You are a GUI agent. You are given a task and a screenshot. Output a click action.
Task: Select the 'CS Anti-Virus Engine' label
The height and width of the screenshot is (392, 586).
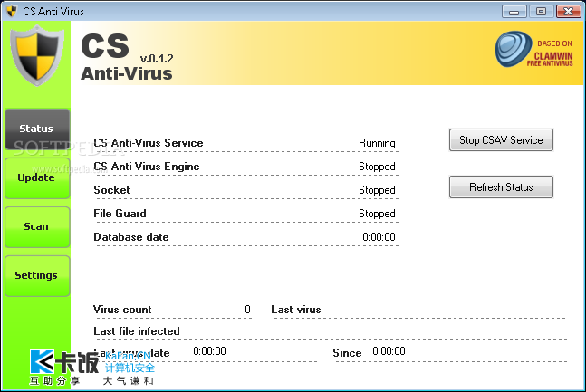tap(147, 167)
